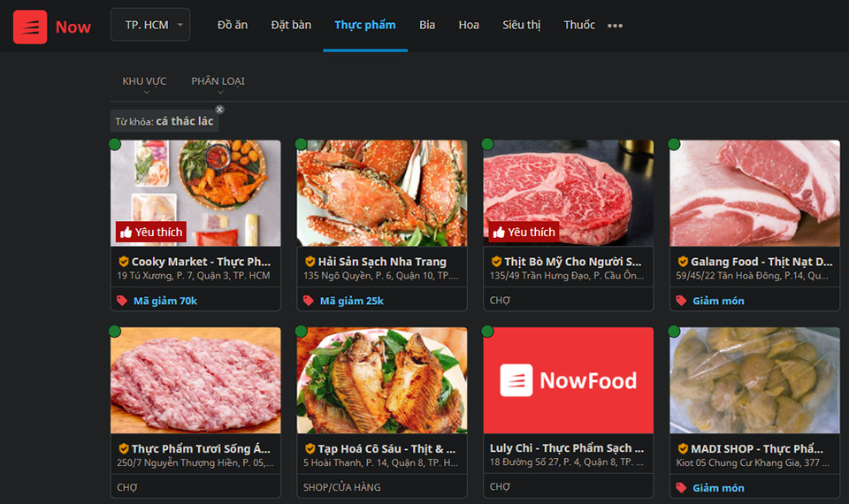Viewport: 849px width, 504px height.
Task: Open Tạp Hoá Cô Sáu - Thịt & ... link
Action: 386,449
